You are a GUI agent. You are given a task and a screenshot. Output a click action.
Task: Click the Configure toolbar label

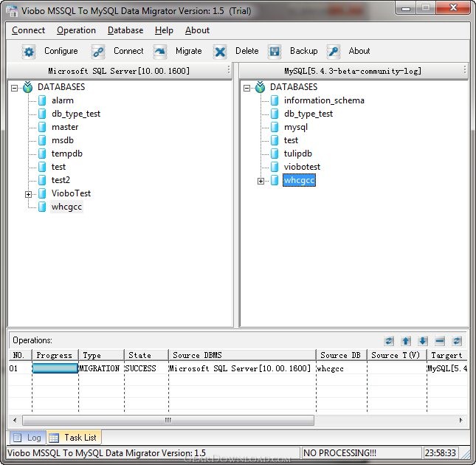click(61, 51)
